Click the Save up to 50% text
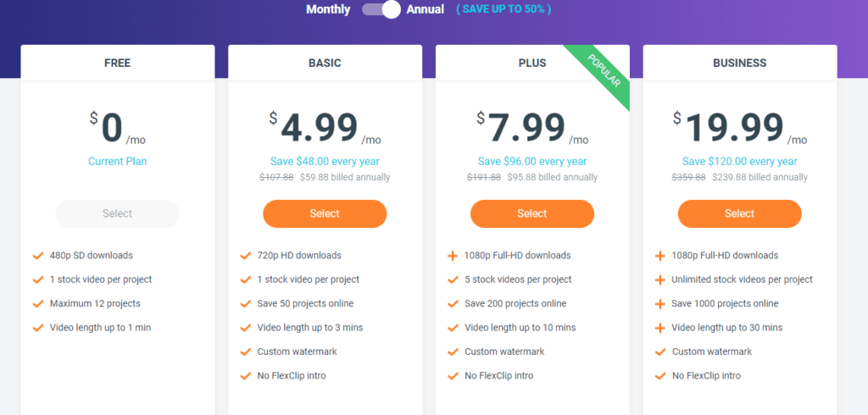Viewport: 868px width, 415px height. (504, 9)
